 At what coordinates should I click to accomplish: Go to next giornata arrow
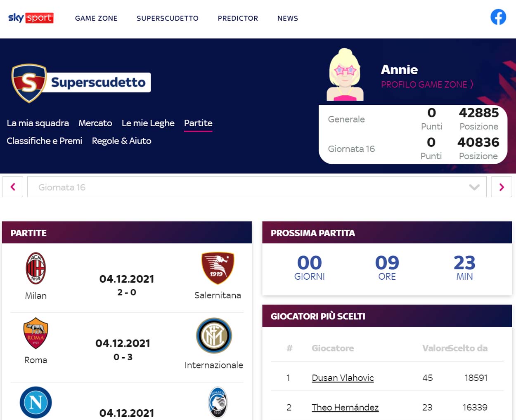pyautogui.click(x=502, y=187)
